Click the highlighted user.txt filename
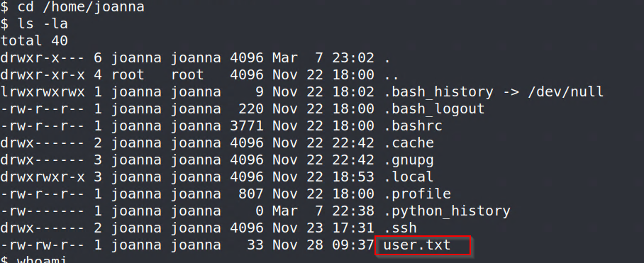The image size is (644, 263). coord(417,245)
